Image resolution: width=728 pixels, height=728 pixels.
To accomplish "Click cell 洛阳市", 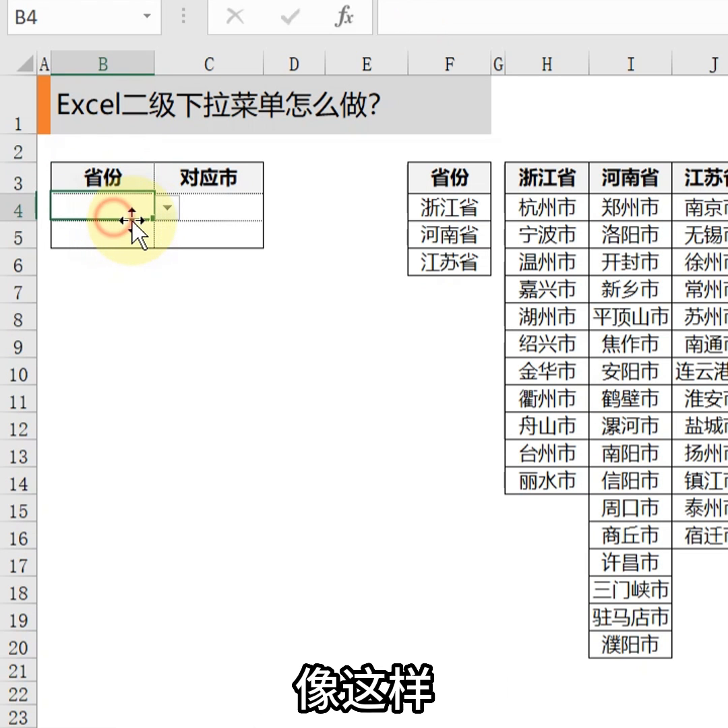I will point(630,235).
